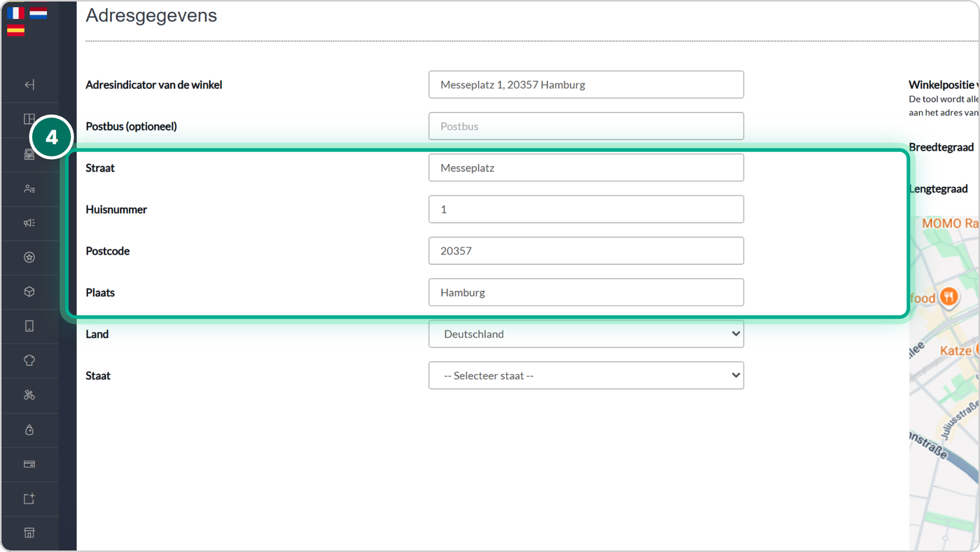Click the 'MOMO Ra' place label on map
The height and width of the screenshot is (552, 980).
tap(950, 223)
